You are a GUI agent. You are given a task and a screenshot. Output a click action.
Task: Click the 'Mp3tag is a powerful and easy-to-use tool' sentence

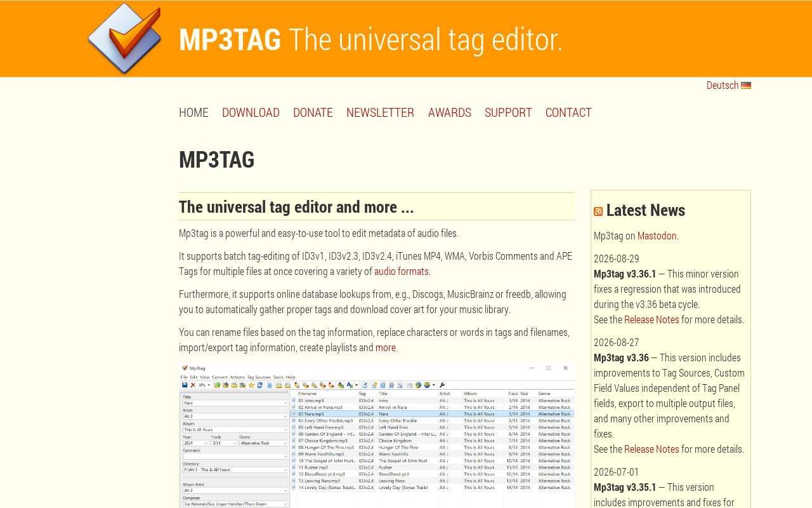(318, 233)
